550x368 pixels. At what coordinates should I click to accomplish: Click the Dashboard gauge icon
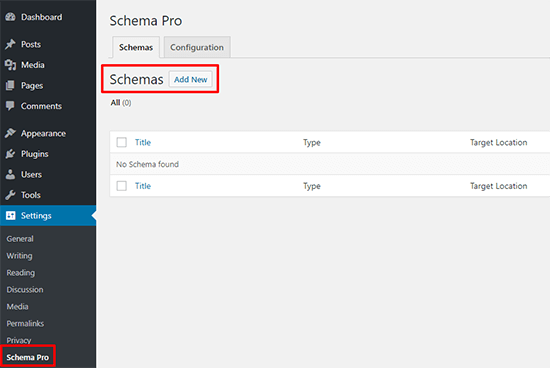tap(11, 17)
